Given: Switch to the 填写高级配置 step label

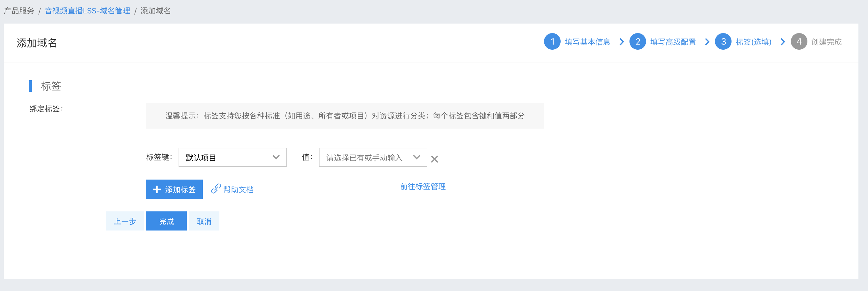Looking at the screenshot, I should (673, 42).
